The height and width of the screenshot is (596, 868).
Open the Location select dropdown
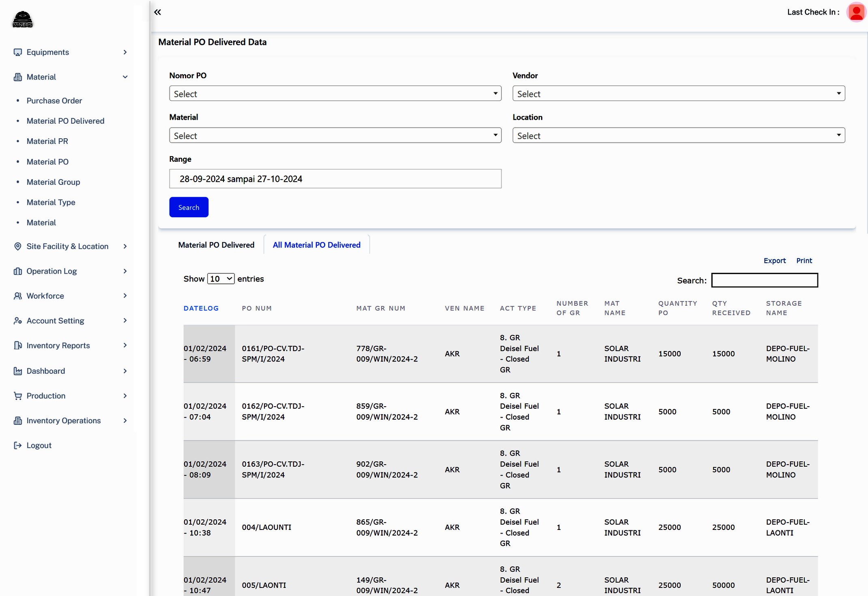[x=678, y=135]
